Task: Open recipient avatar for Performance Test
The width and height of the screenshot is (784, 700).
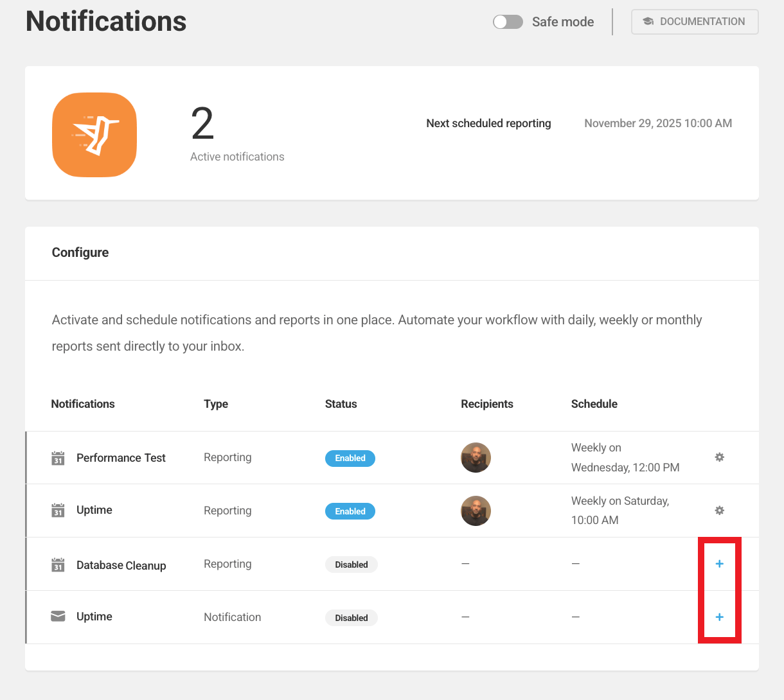Action: click(476, 457)
